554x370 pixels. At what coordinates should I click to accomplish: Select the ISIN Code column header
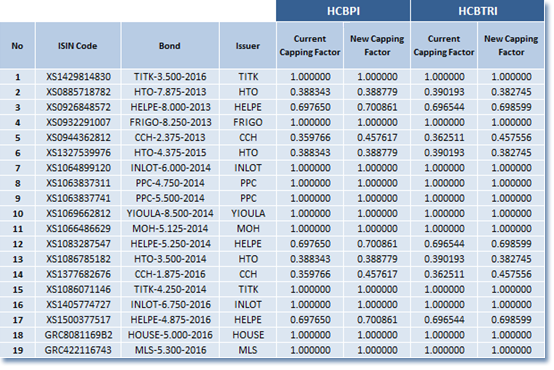click(78, 46)
